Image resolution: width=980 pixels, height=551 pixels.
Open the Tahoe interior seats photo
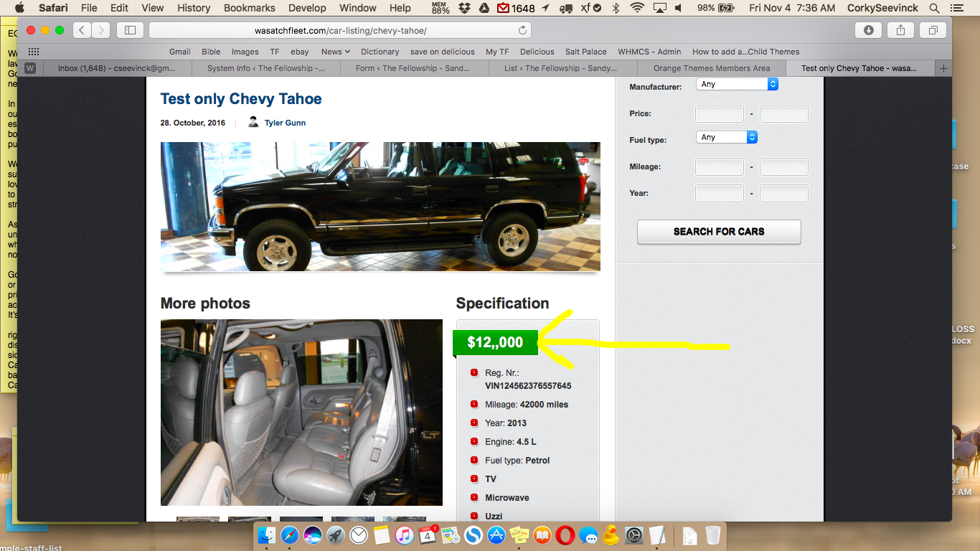(301, 413)
